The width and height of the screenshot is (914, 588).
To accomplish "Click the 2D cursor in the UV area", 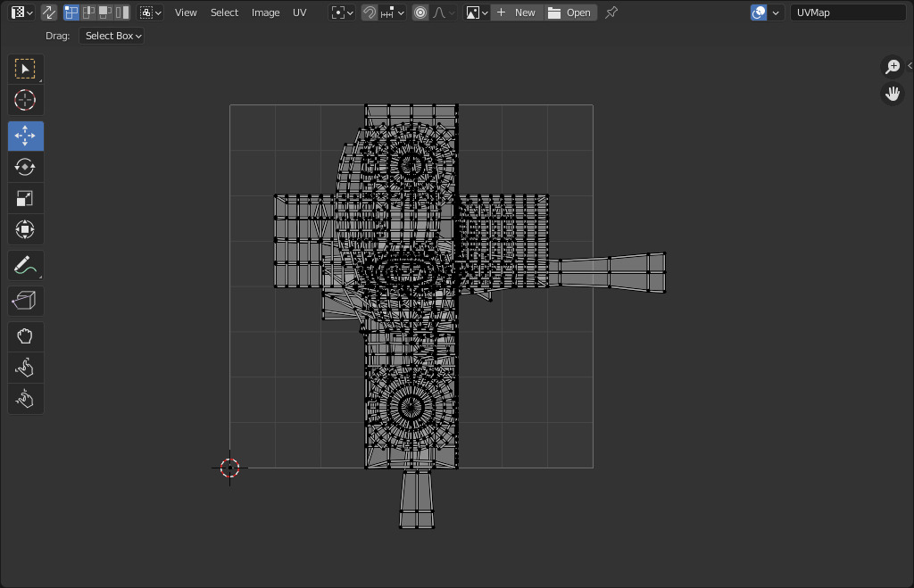I will (229, 468).
